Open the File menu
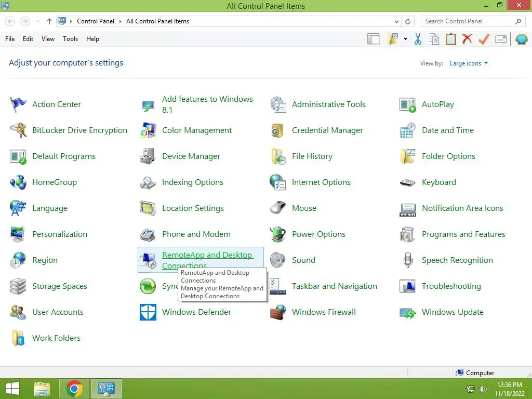The height and width of the screenshot is (399, 532). pos(10,39)
